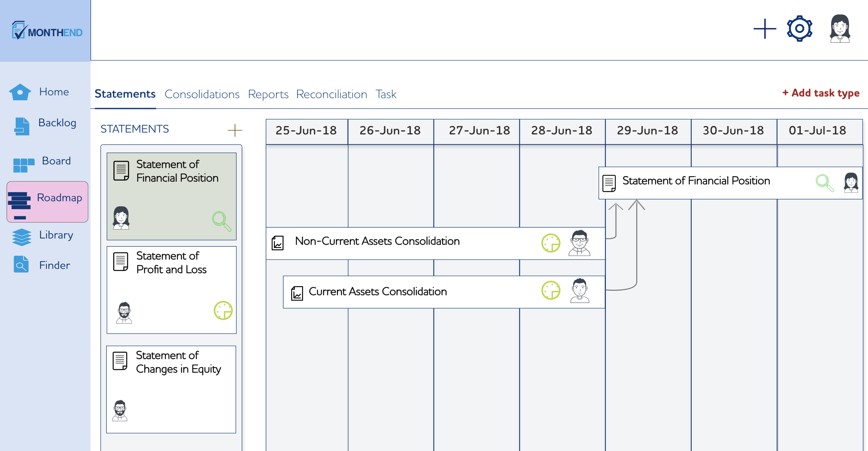This screenshot has width=868, height=451.
Task: Select the Statement of Changes in Equity card
Action: 171,389
